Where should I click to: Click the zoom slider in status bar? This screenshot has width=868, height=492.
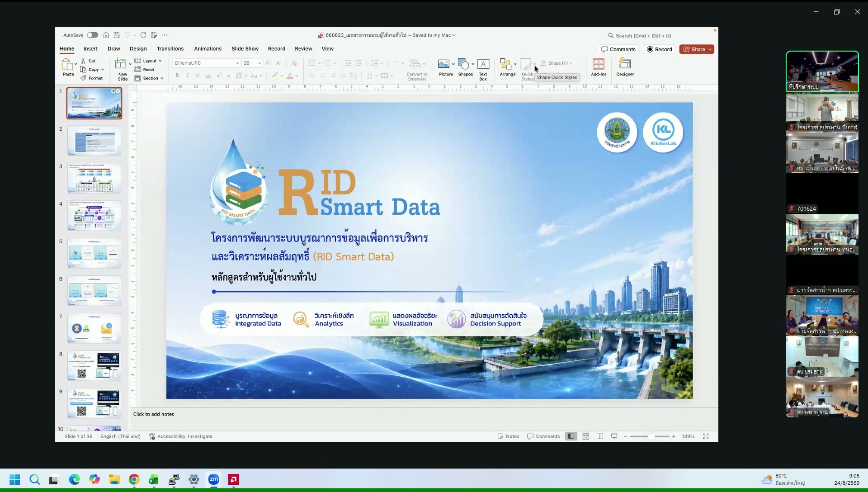click(x=649, y=436)
